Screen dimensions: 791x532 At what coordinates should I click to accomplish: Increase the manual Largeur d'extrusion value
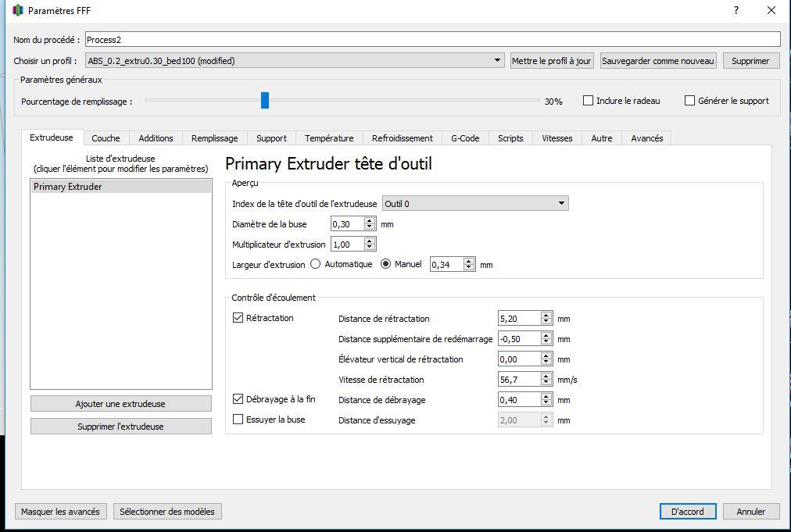469,261
